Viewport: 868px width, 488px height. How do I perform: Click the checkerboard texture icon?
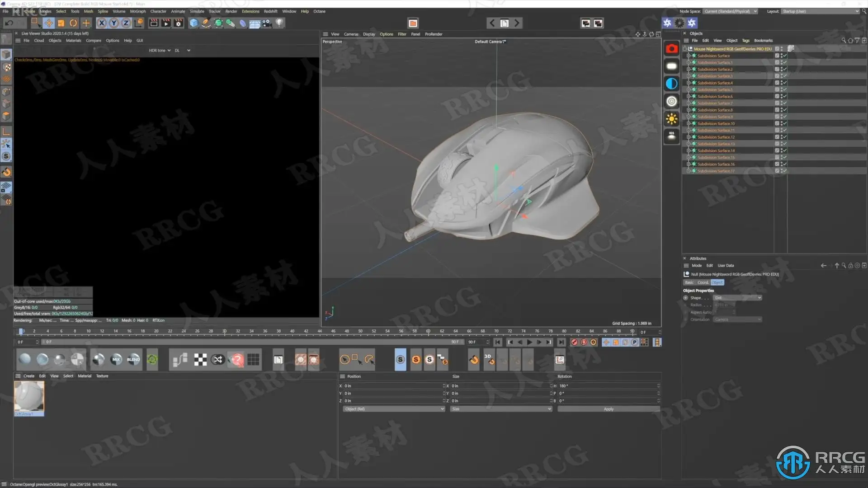tap(200, 360)
